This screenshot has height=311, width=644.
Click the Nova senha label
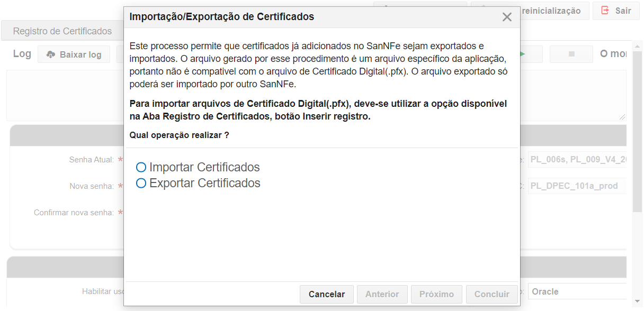(92, 186)
